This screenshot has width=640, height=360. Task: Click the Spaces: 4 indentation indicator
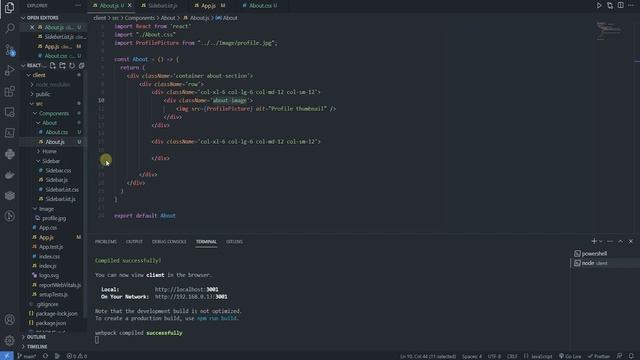[x=472, y=356]
